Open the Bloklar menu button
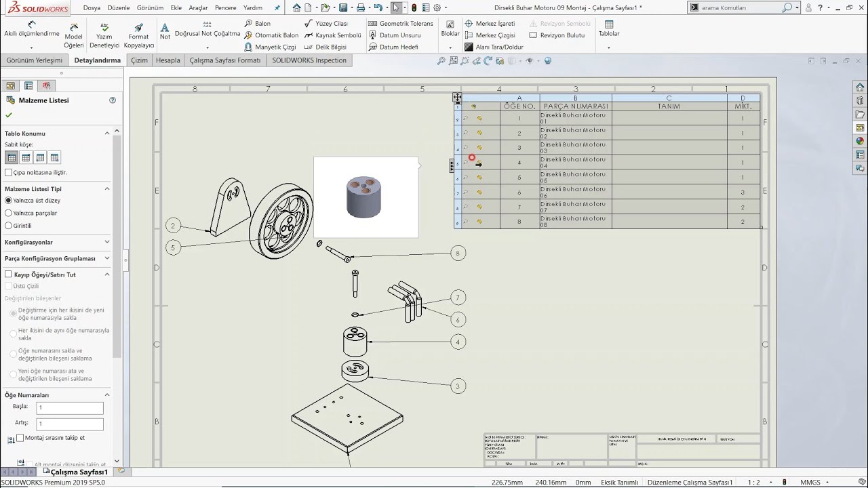868x488 pixels. [450, 28]
